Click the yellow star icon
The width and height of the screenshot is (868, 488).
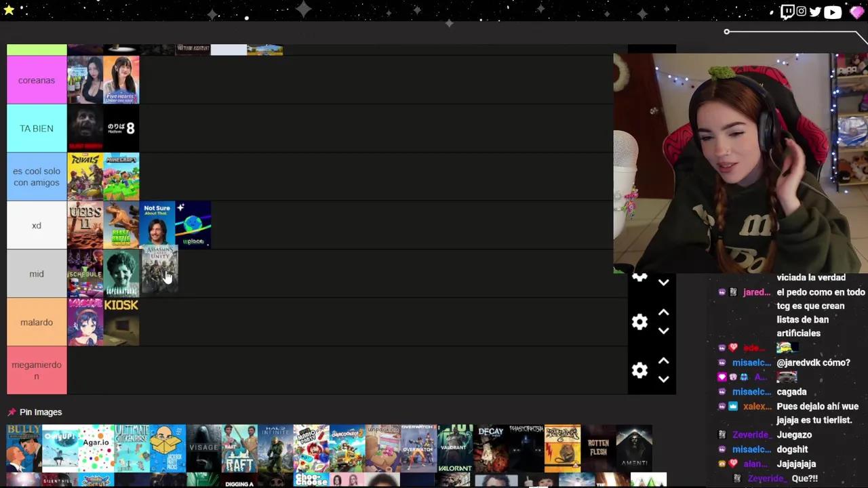click(9, 10)
